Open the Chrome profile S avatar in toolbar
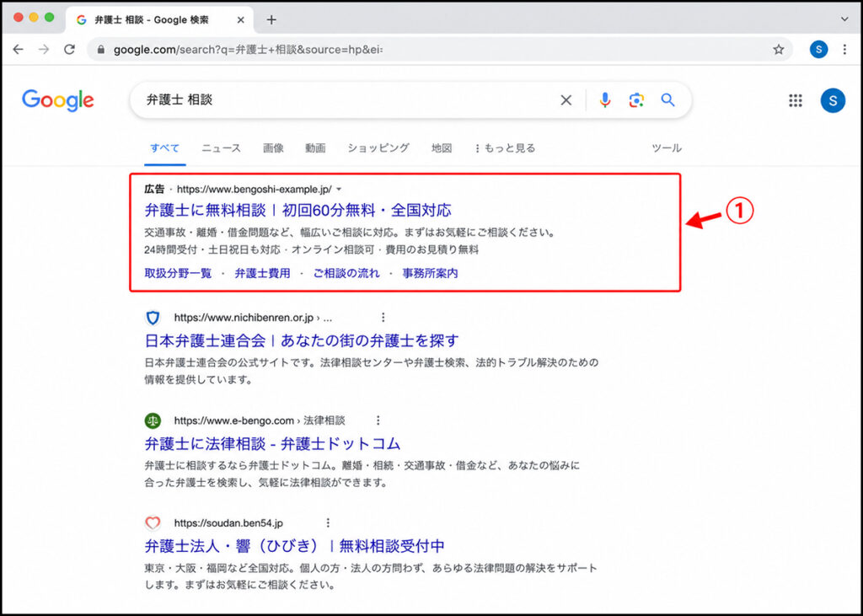This screenshot has height=616, width=863. tap(818, 50)
